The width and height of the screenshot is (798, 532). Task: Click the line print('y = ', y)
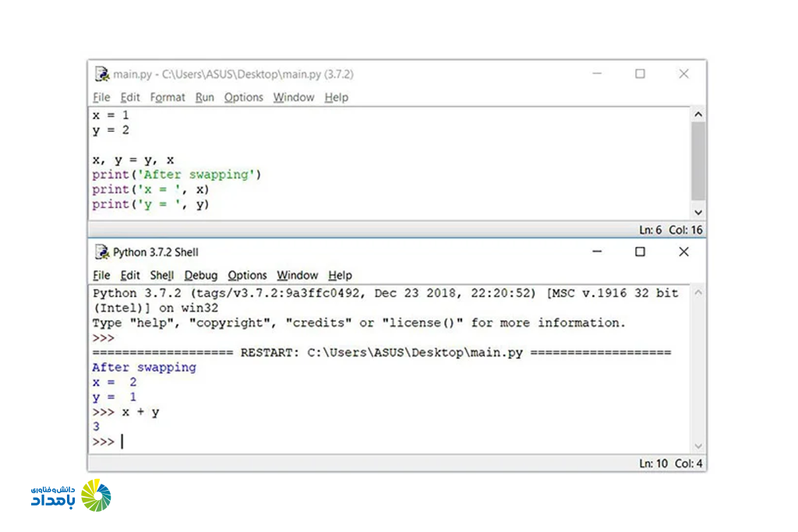(x=150, y=204)
